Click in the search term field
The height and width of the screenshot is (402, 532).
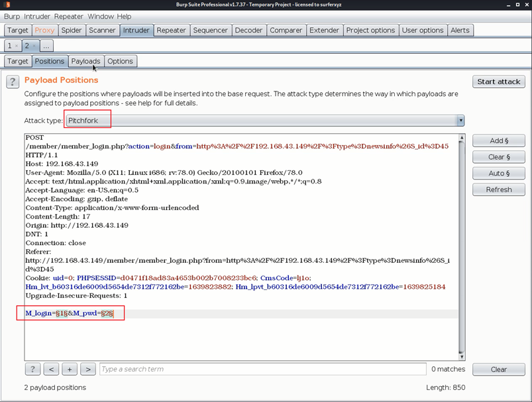pos(262,369)
